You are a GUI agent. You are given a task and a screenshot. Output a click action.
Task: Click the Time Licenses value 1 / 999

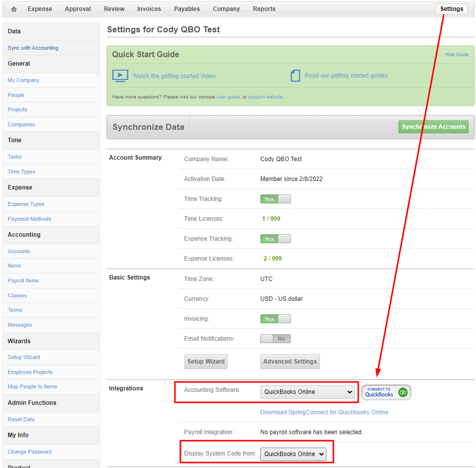pyautogui.click(x=271, y=219)
